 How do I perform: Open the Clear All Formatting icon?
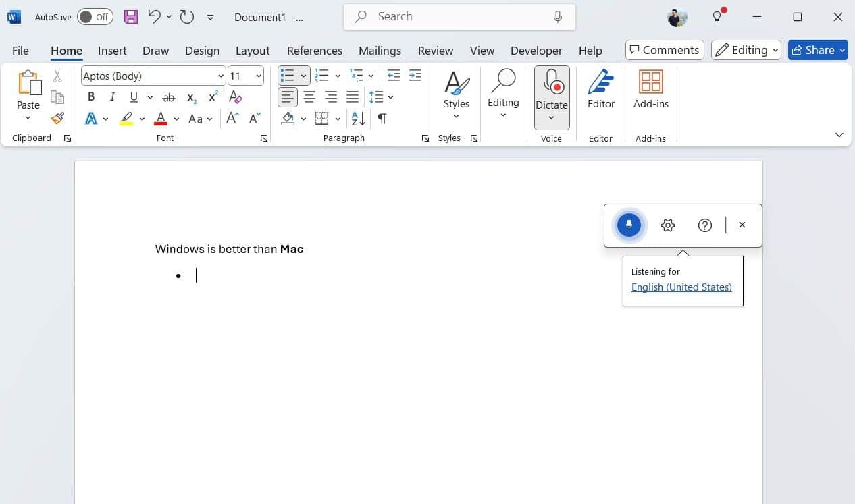235,96
